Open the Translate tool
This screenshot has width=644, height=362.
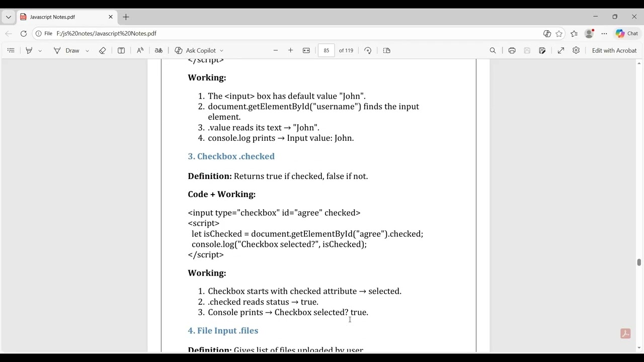pyautogui.click(x=158, y=50)
